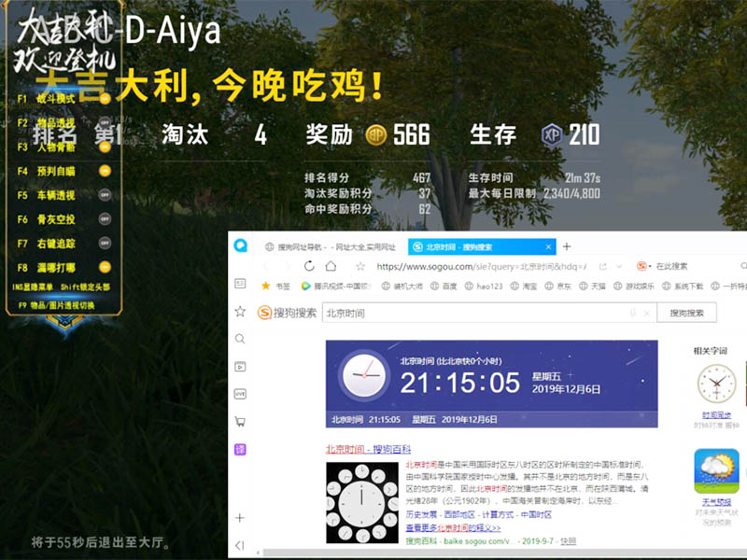Open the 游戏娱乐 bookmark

[x=634, y=286]
